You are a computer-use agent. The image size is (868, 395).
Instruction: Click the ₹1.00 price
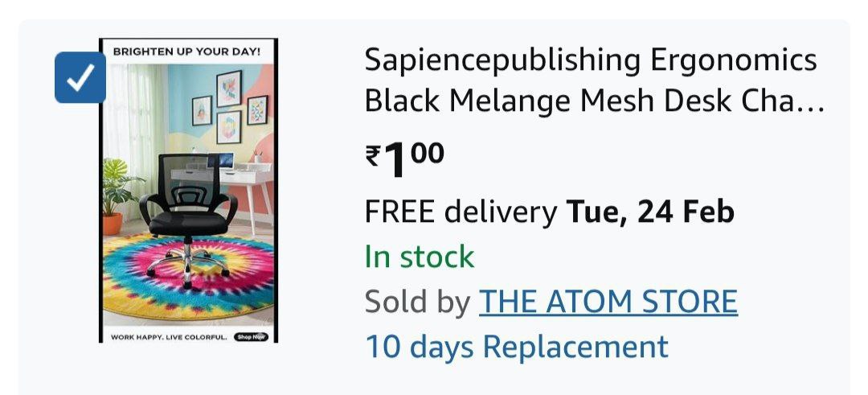tap(404, 160)
